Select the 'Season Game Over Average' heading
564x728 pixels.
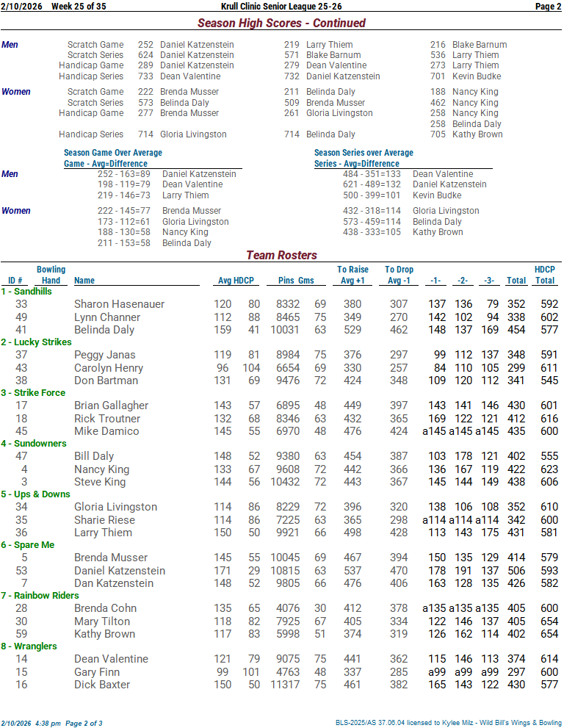113,153
